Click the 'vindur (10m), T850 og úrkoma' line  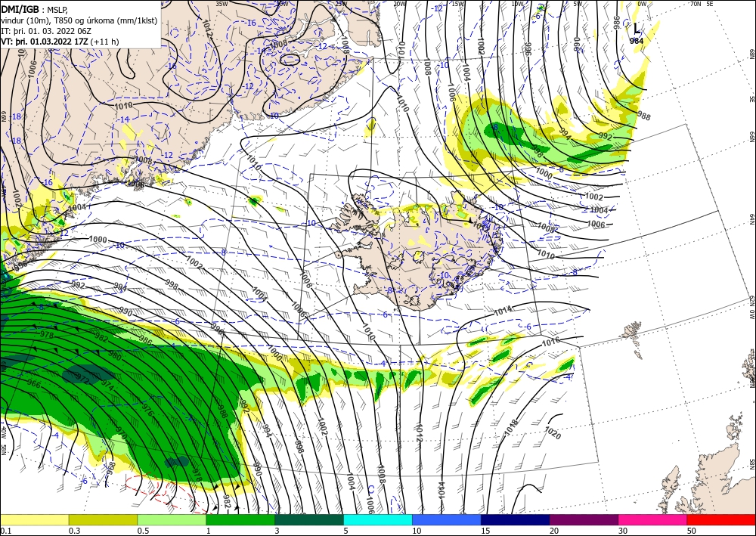click(x=79, y=20)
